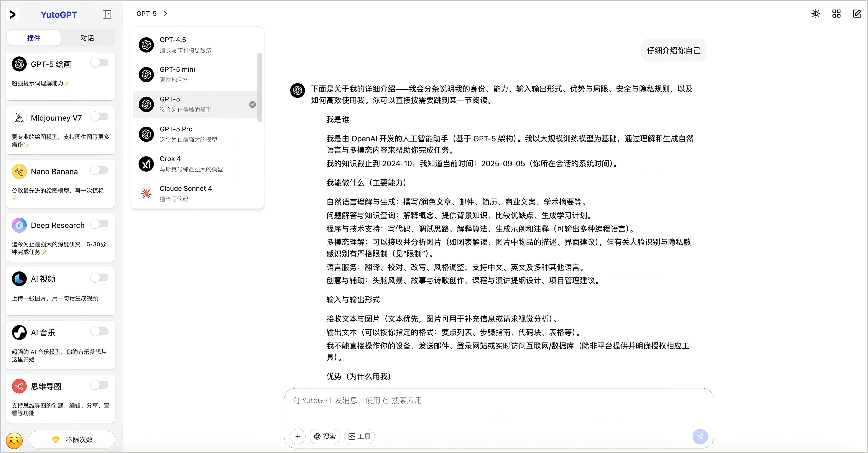Screen dimensions: 868x453
Task: Click the smiley face avatar icon
Action: pos(14,441)
